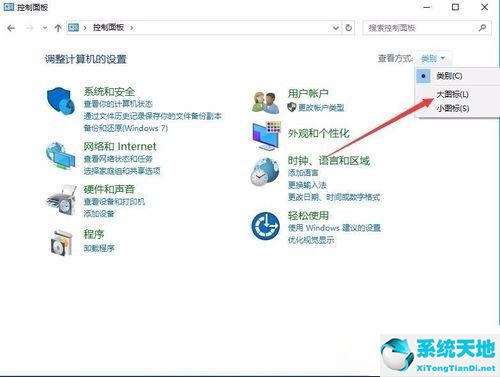Click the breadcrumb chevron before 控制面板
Screen dimensions: 500x377
pyautogui.click(x=85, y=28)
